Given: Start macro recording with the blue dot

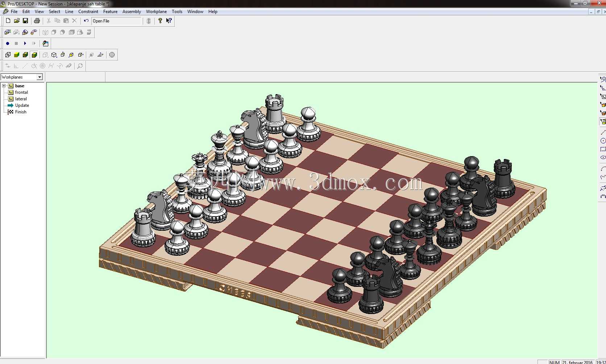Looking at the screenshot, I should 8,43.
